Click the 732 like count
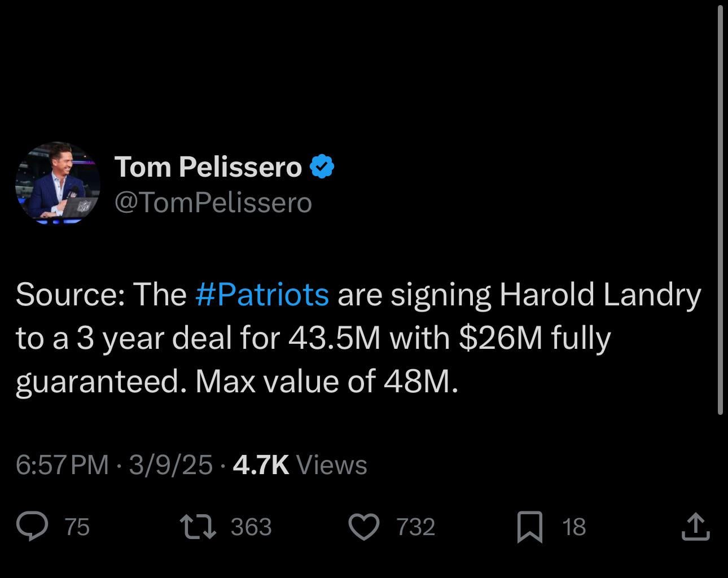 point(416,527)
